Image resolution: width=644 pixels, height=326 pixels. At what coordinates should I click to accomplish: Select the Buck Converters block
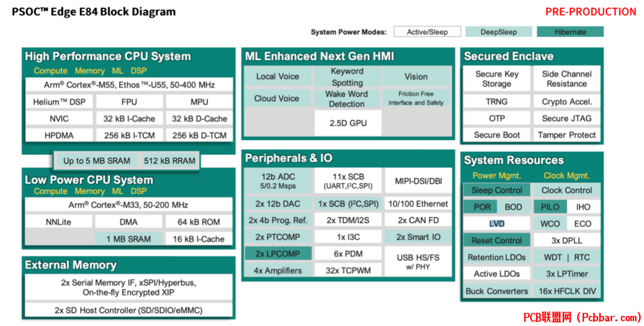(497, 291)
